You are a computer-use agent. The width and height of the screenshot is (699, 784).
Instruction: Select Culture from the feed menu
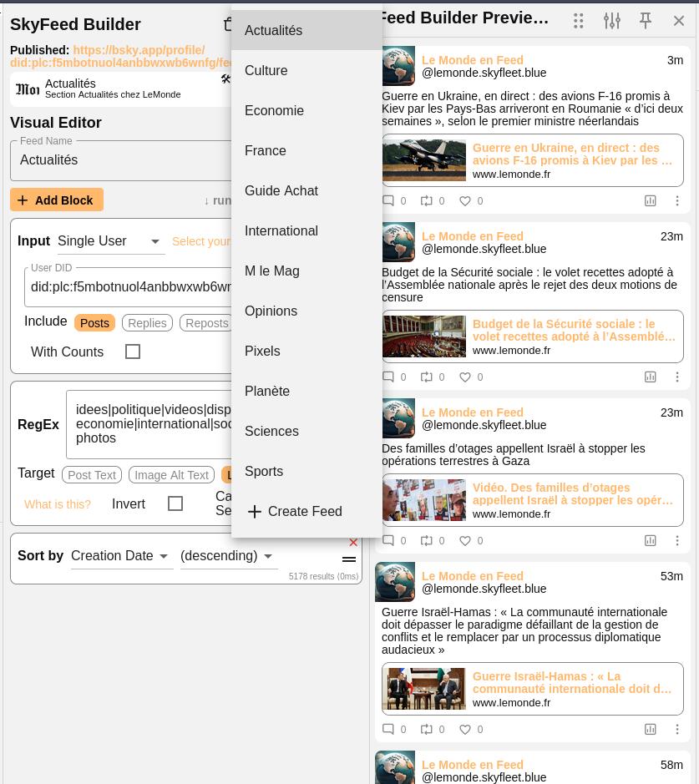point(306,70)
